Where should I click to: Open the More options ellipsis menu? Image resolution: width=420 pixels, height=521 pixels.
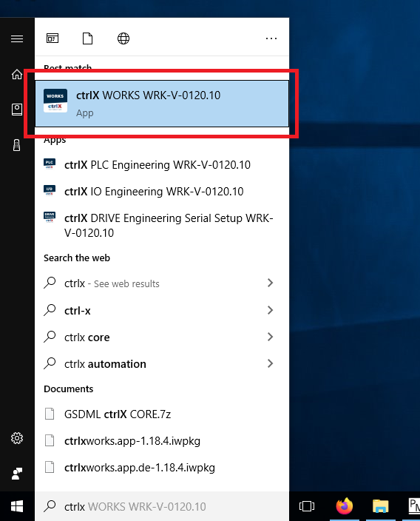pyautogui.click(x=271, y=38)
